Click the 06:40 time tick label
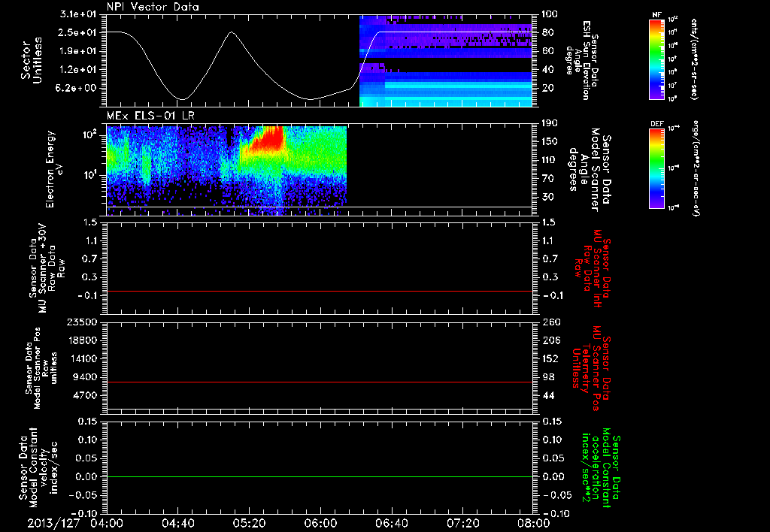The width and height of the screenshot is (770, 532). point(391,523)
